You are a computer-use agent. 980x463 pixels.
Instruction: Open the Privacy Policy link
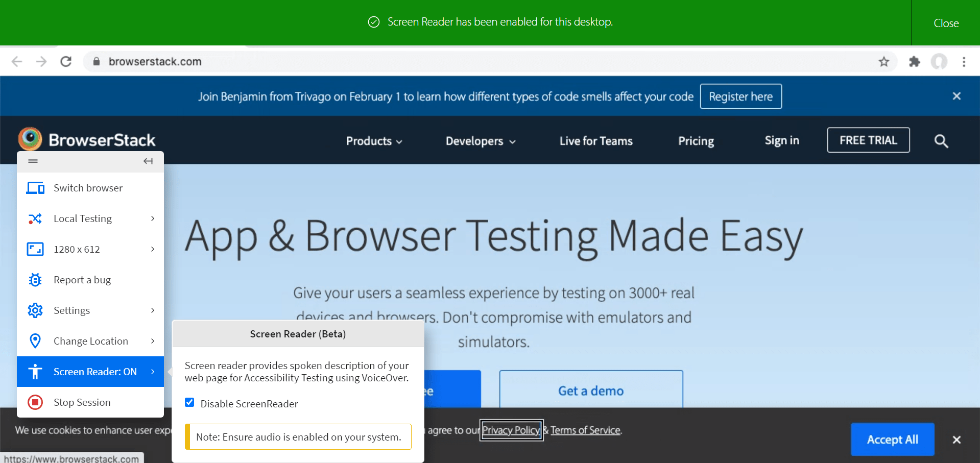pos(511,430)
